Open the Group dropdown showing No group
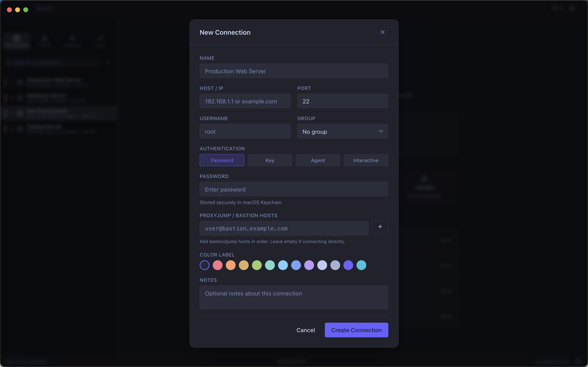The height and width of the screenshot is (367, 588). 342,131
